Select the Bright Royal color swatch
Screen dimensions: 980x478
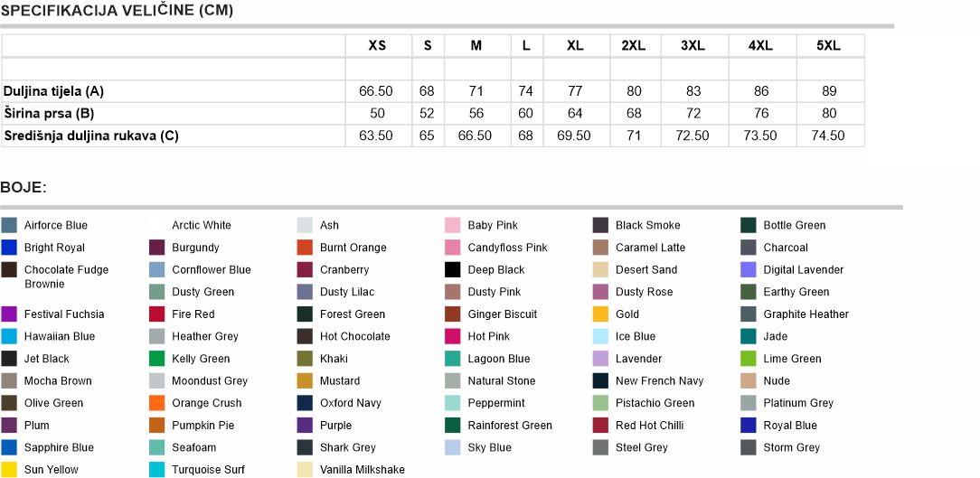point(9,248)
